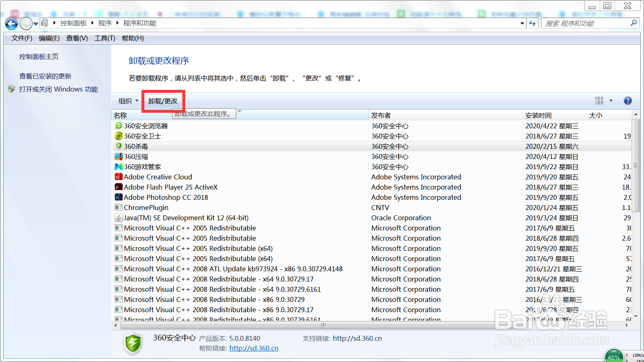Open the 查看(V) menu
Screen dimensions: 644x362
[x=77, y=38]
